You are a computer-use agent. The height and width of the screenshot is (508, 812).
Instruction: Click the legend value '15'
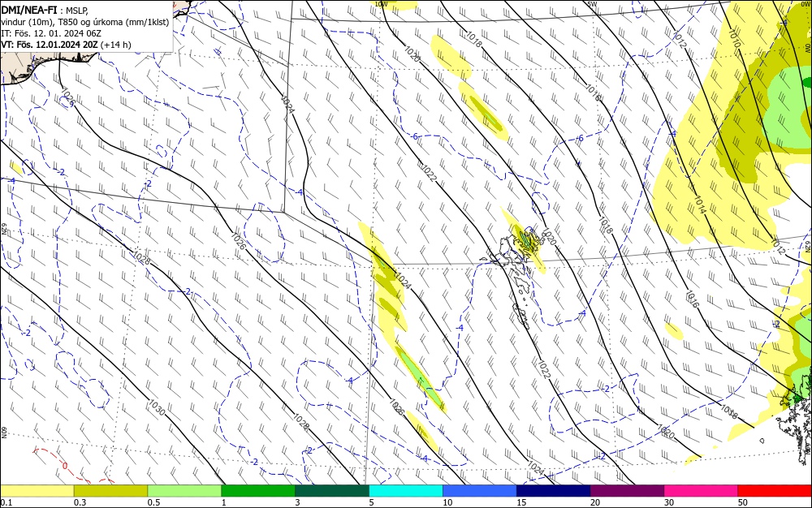[521, 502]
